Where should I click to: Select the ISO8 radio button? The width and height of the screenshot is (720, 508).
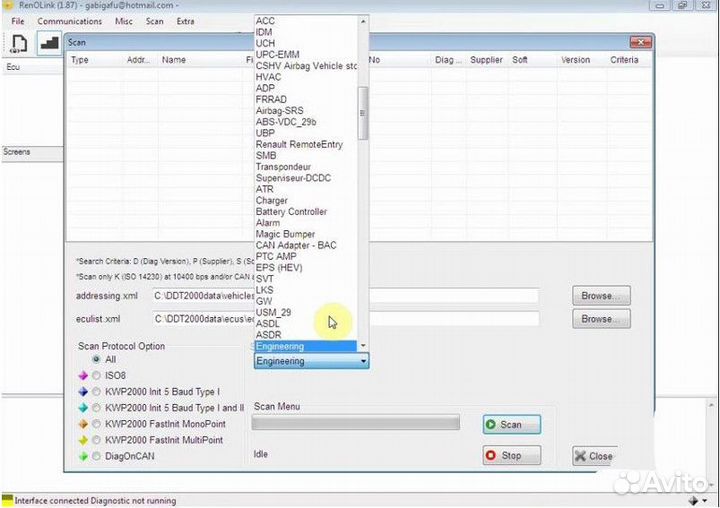96,376
